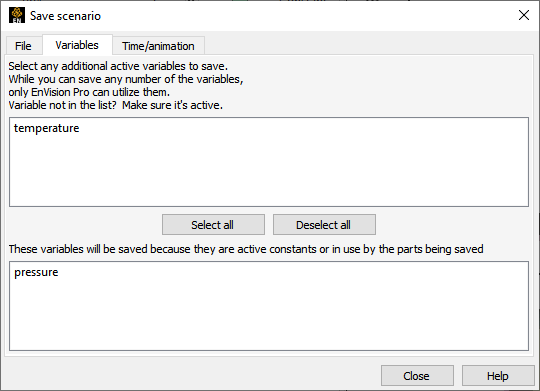Select the pressure entry in lower list

pos(36,272)
